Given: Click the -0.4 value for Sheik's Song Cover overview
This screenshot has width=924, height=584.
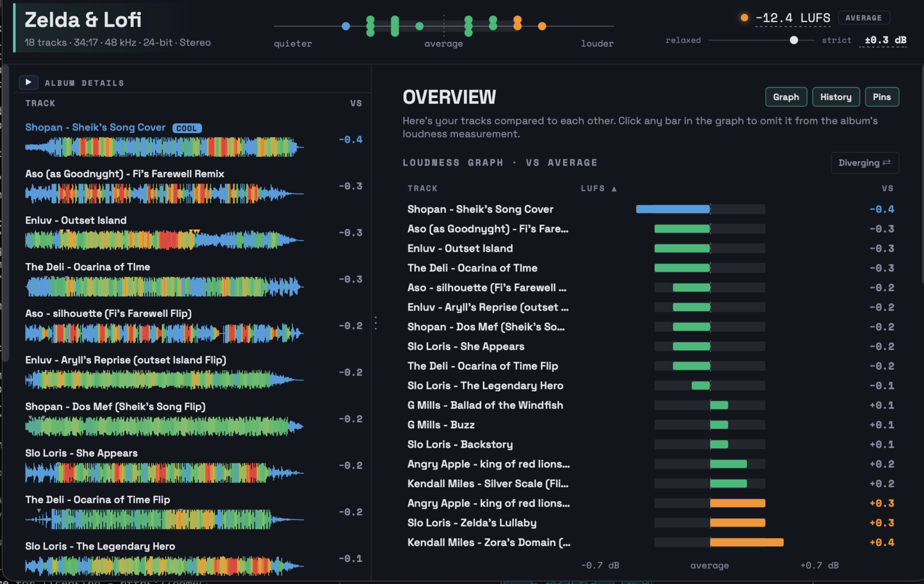Looking at the screenshot, I should (882, 209).
